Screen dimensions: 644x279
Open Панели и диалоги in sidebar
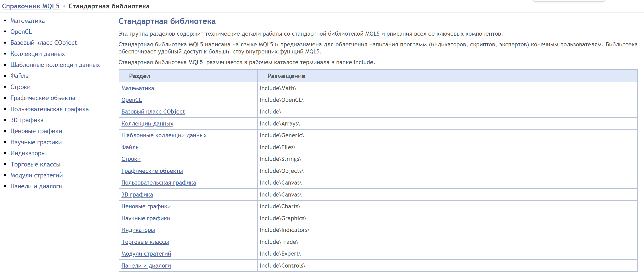(x=36, y=186)
